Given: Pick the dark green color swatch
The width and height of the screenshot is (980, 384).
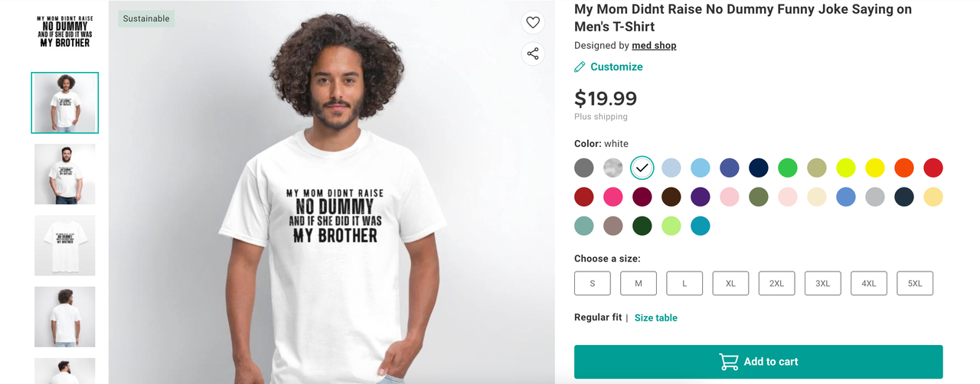Looking at the screenshot, I should click(642, 226).
